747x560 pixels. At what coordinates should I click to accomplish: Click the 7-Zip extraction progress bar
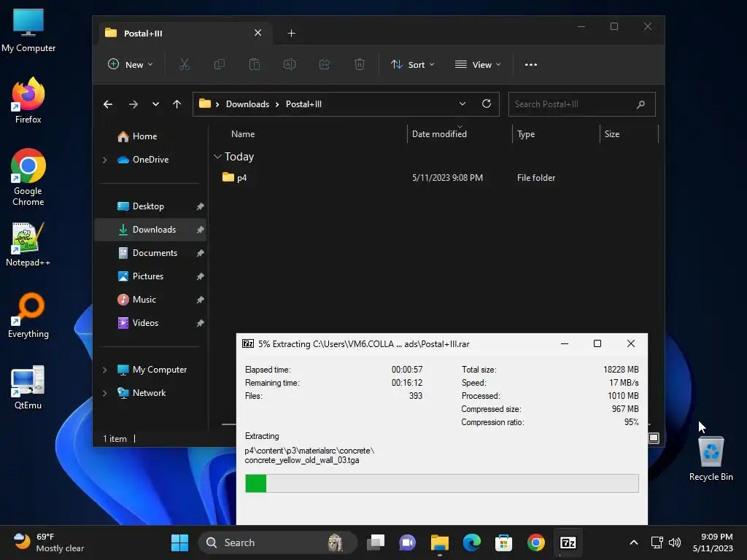click(442, 483)
